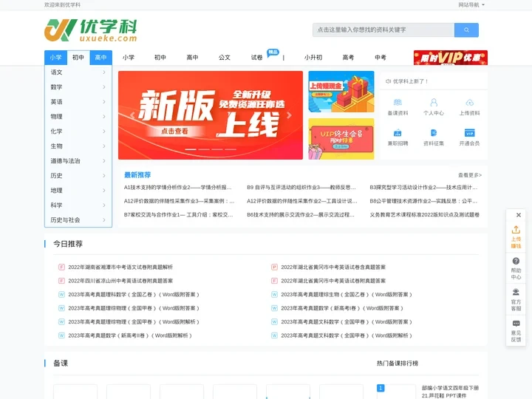The height and width of the screenshot is (399, 532).
Task: Open 部编小学语文四年级下册 21.芦花鞋 PPT课件
Action: point(450,392)
